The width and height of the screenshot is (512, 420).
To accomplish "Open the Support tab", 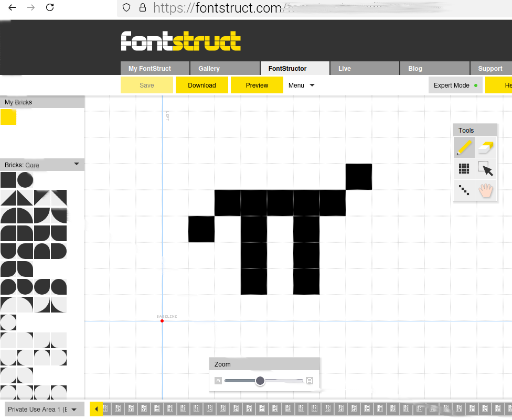I will click(491, 69).
